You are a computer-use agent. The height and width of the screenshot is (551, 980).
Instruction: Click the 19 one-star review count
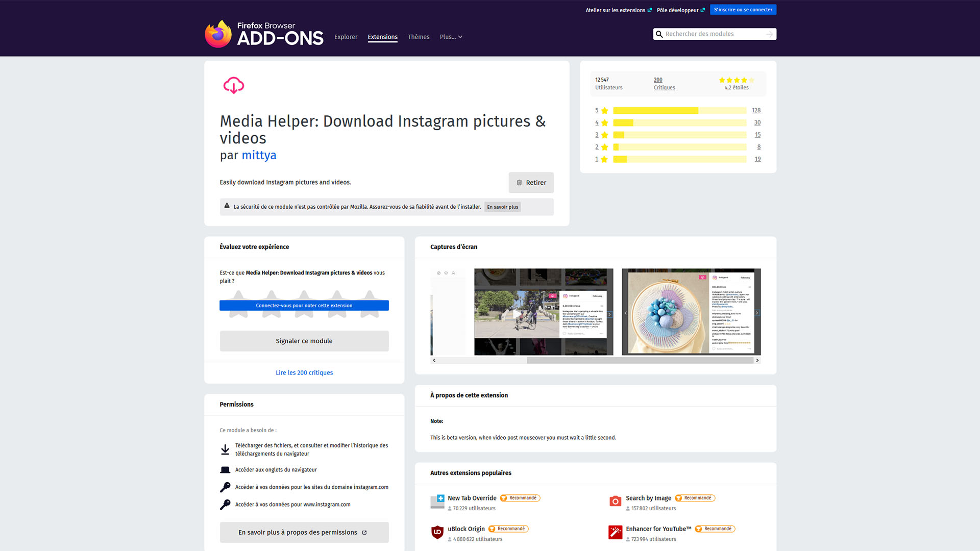pyautogui.click(x=757, y=159)
